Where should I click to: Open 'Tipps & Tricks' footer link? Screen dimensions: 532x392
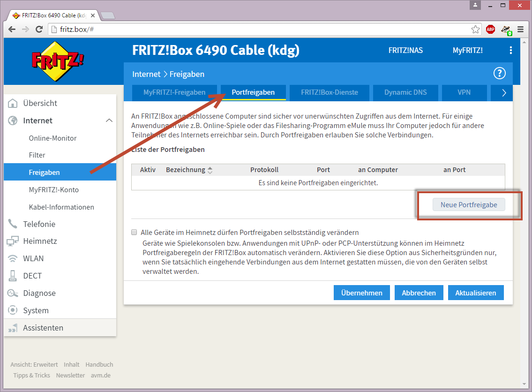click(x=31, y=376)
